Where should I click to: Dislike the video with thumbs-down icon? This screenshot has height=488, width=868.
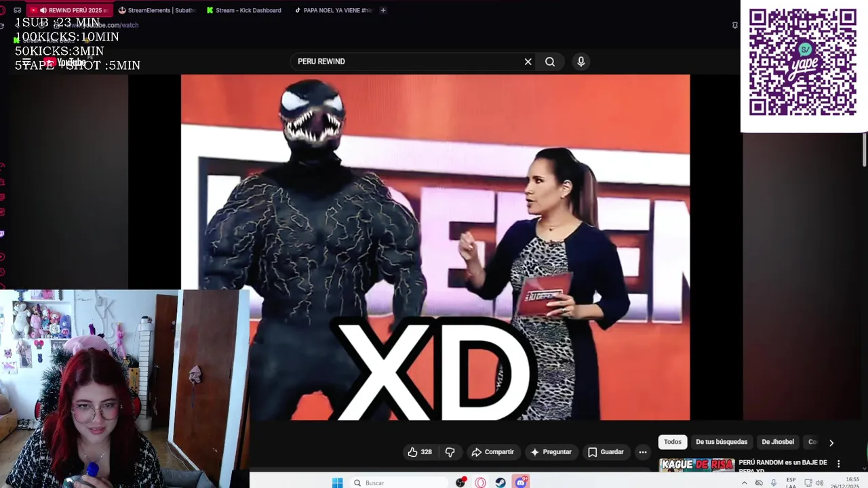pyautogui.click(x=450, y=452)
